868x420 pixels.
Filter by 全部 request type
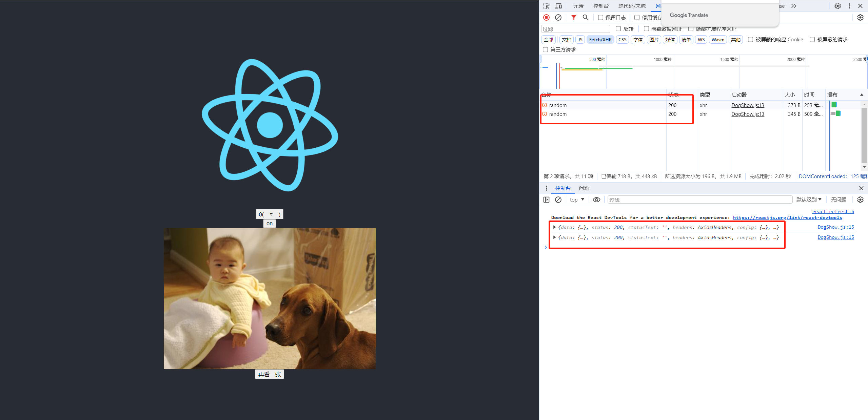click(x=548, y=40)
